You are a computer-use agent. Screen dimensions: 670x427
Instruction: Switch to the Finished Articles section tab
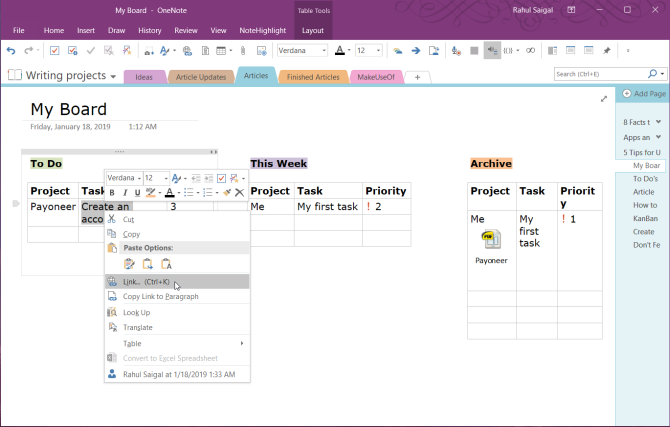(x=312, y=77)
